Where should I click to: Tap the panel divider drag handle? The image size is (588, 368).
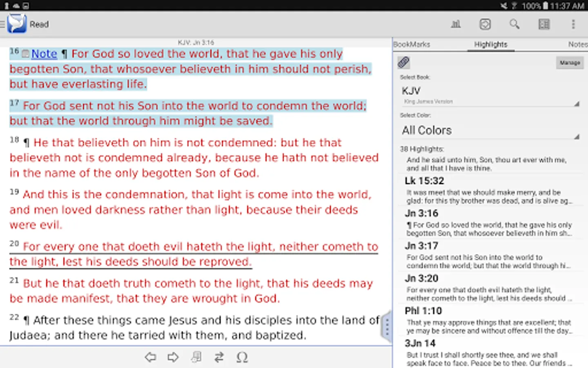pos(387,326)
